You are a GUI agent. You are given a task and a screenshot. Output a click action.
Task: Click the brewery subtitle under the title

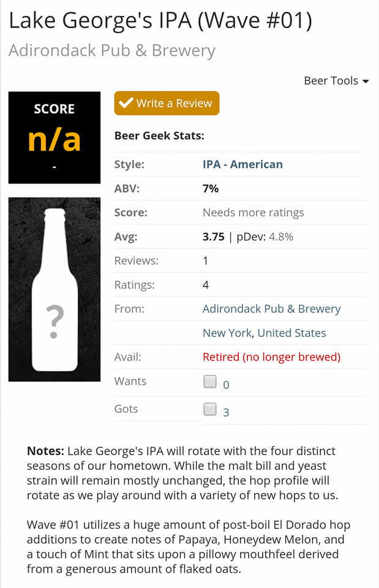(112, 50)
